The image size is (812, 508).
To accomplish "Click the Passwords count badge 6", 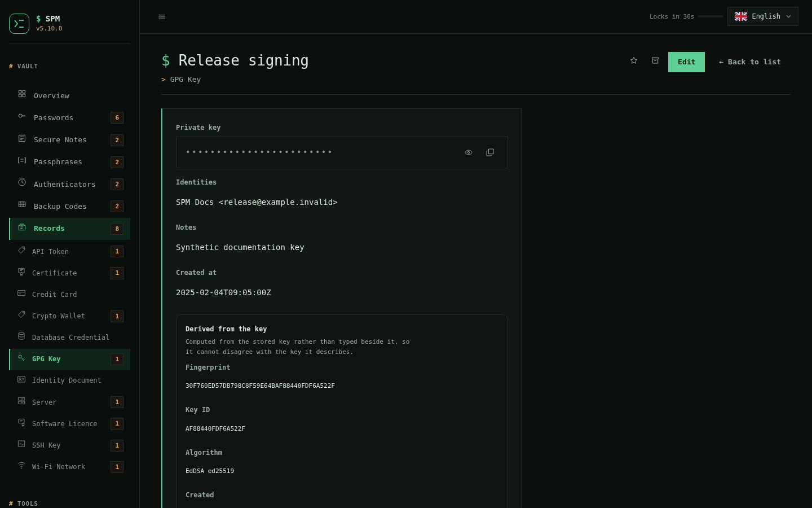I will (117, 117).
